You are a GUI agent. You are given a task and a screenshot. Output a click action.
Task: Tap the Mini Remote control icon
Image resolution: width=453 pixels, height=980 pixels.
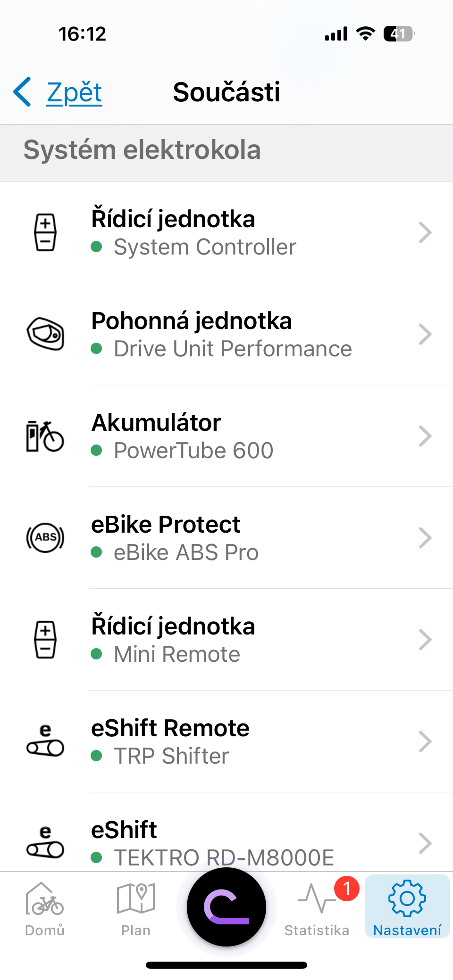tap(45, 640)
